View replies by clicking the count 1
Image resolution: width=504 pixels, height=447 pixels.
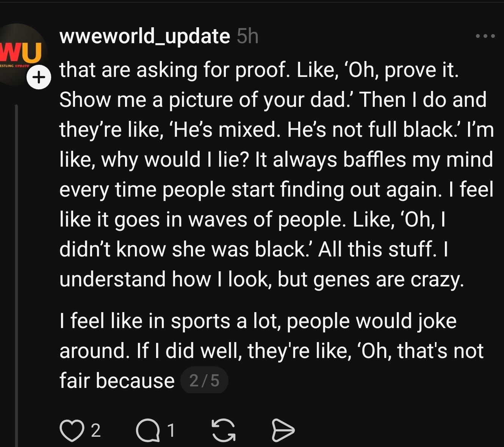click(x=171, y=431)
